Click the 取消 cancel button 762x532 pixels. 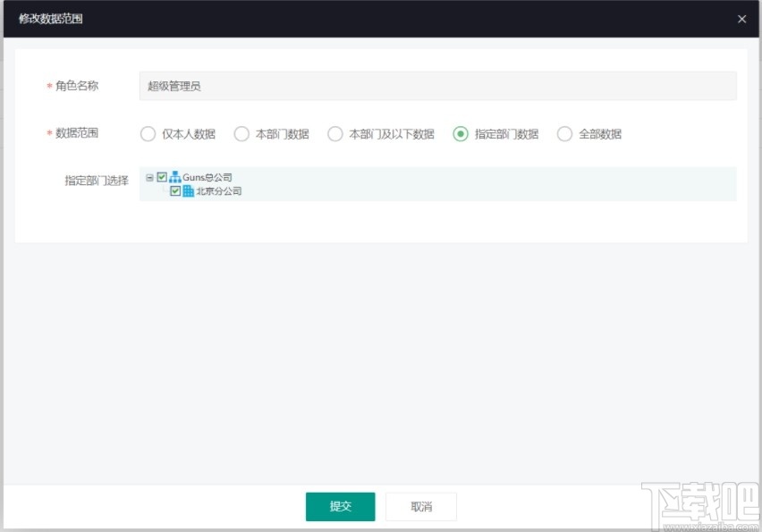(x=420, y=506)
